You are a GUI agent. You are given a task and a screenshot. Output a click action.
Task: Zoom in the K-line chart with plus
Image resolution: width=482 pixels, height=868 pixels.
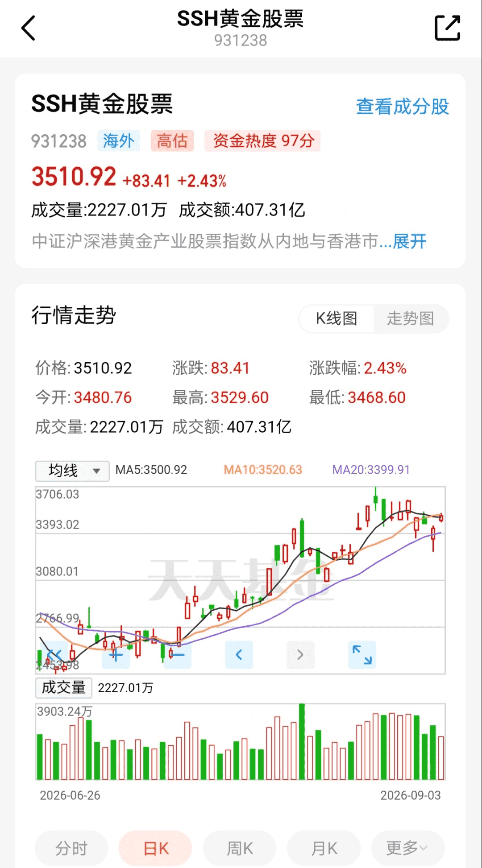click(x=116, y=655)
